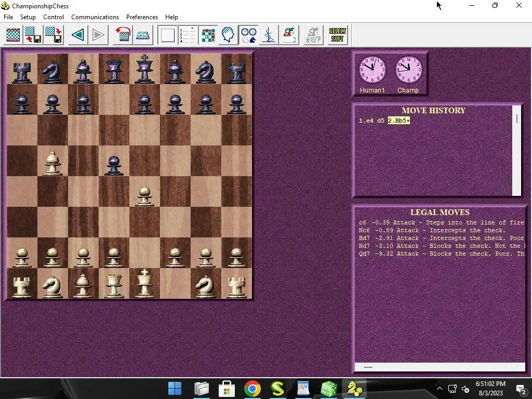Click the ChampionshipChess taskbar icon
This screenshot has width=532, height=399.
pos(354,389)
